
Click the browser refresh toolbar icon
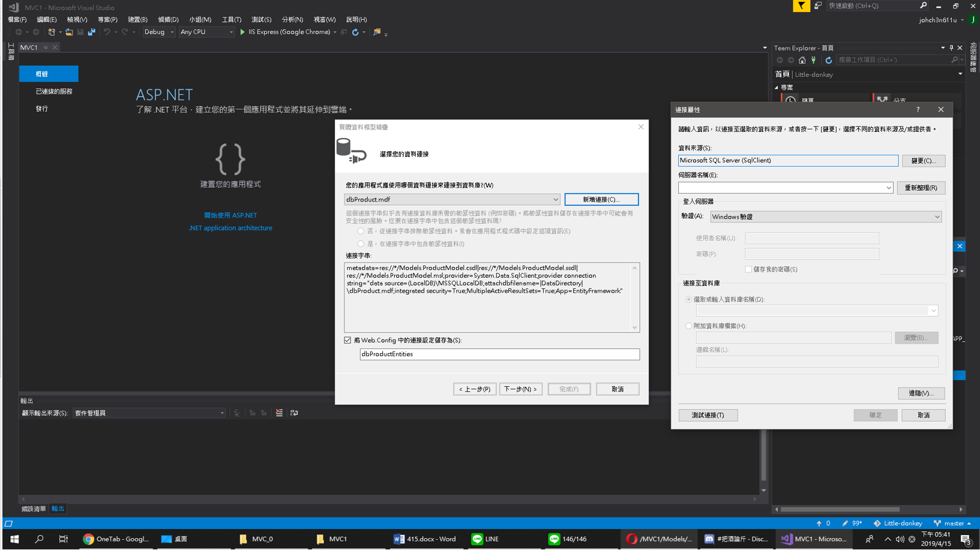tap(355, 32)
